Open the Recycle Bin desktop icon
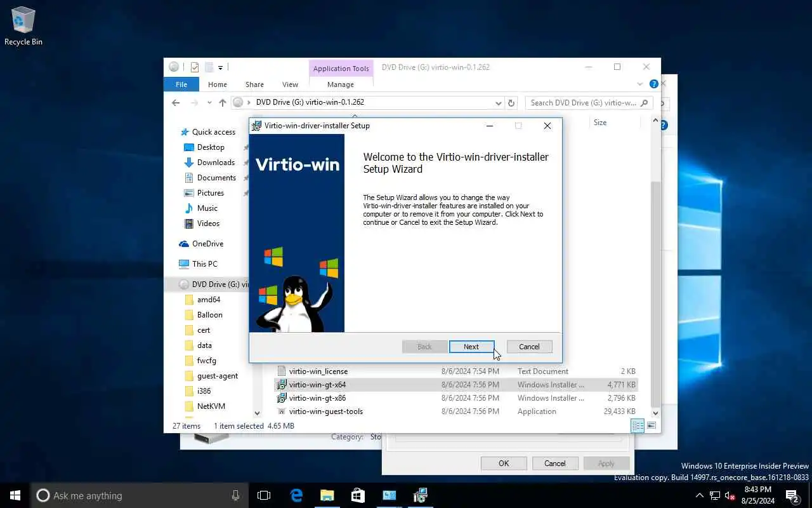812x508 pixels. click(x=23, y=26)
